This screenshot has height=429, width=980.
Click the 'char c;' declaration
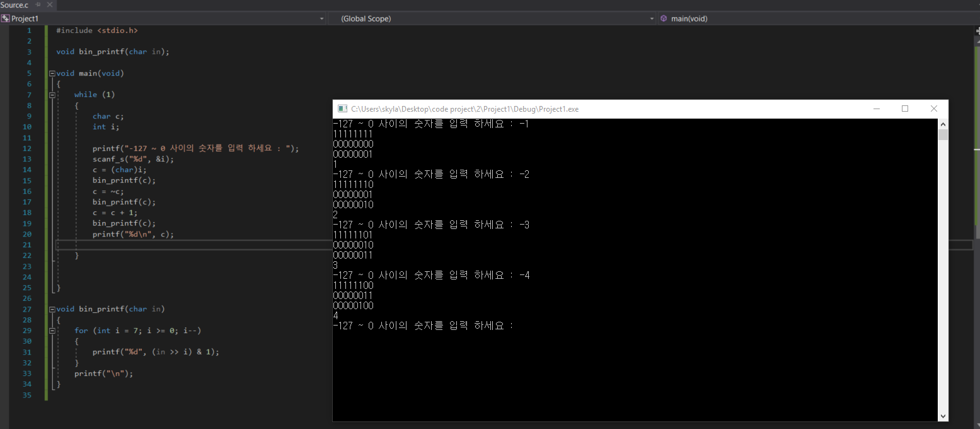pos(108,116)
